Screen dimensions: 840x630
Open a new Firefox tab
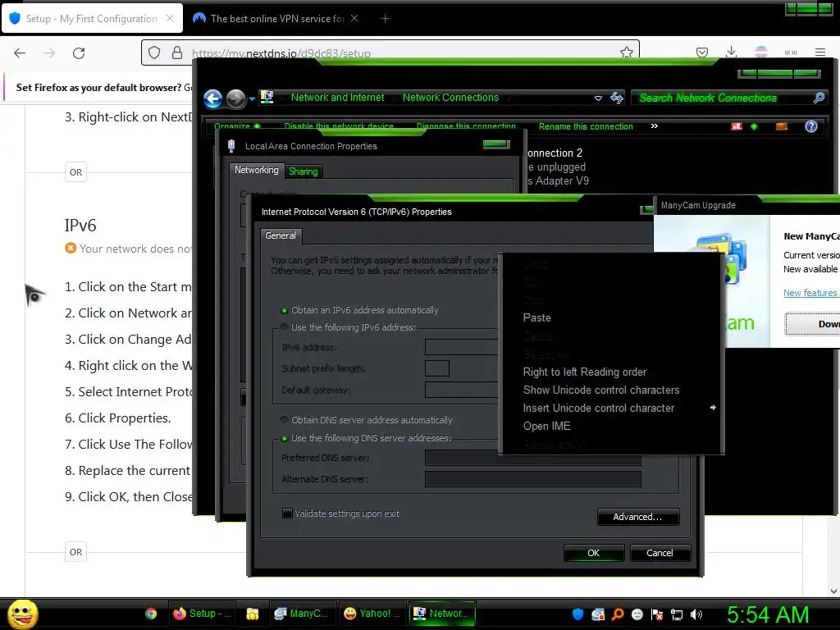(x=385, y=19)
